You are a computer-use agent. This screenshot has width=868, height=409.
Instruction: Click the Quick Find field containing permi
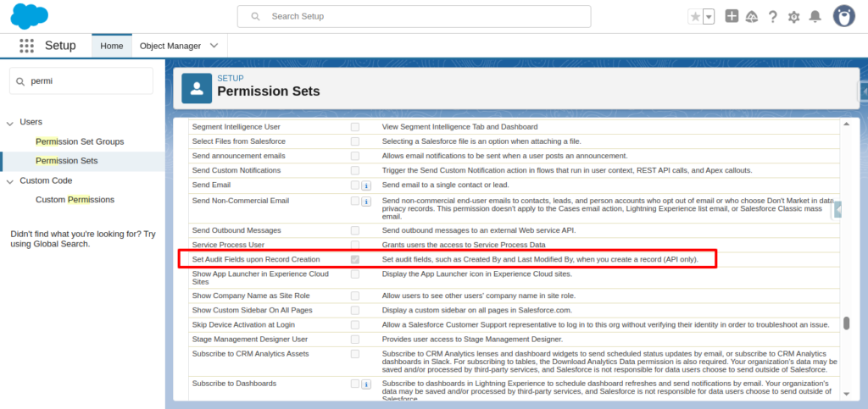click(81, 80)
